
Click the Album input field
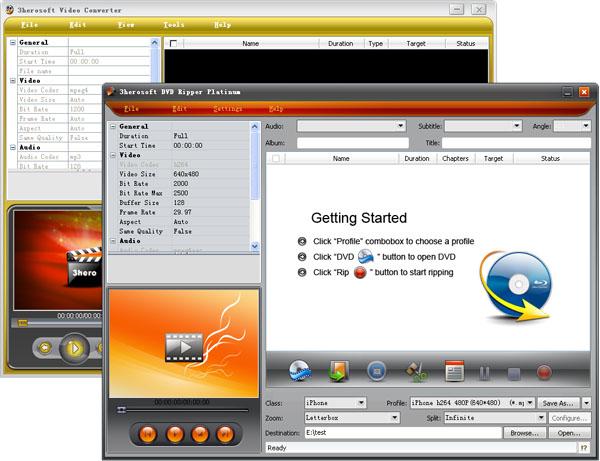coord(353,143)
